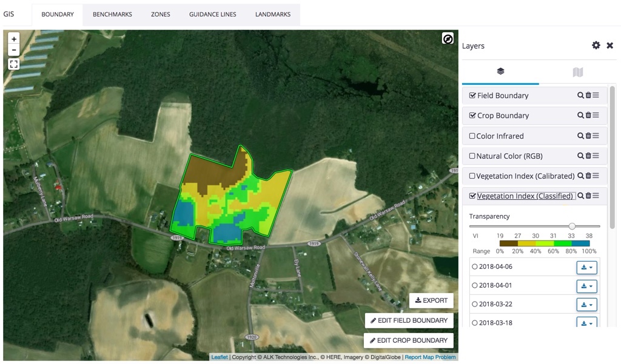This screenshot has height=364, width=621.
Task: Uncheck the Field Boundary layer
Action: (x=472, y=96)
